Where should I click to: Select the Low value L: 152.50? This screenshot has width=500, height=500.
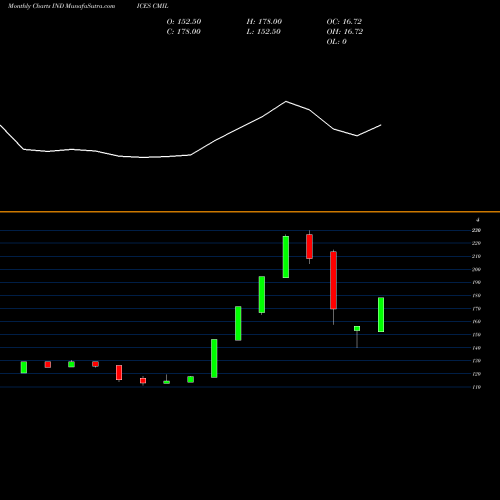(x=263, y=31)
